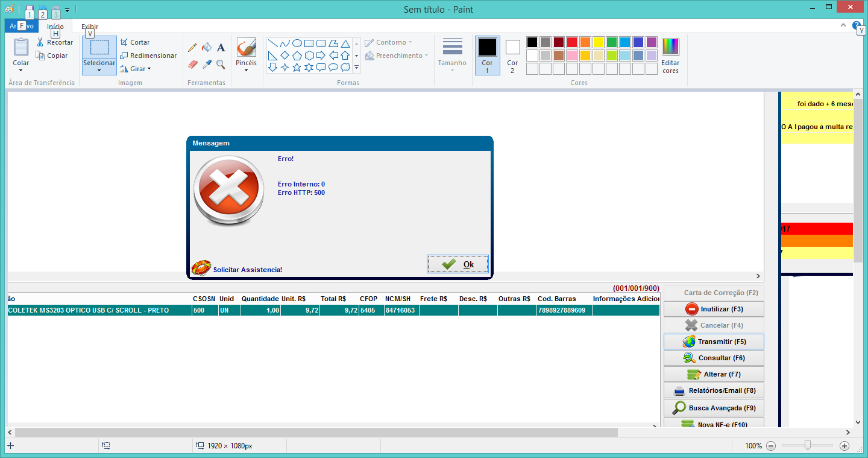This screenshot has width=868, height=458.
Task: Switch to the Exibir tab
Action: pyautogui.click(x=90, y=27)
